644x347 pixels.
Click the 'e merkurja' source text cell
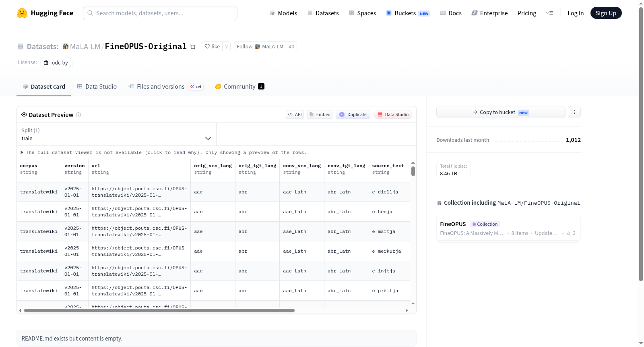(390, 251)
